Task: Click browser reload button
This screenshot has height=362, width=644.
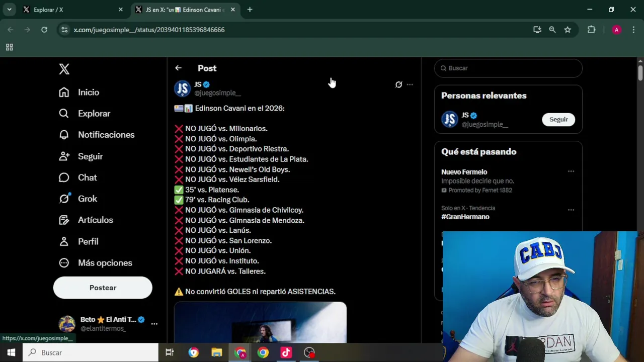Action: 44,30
